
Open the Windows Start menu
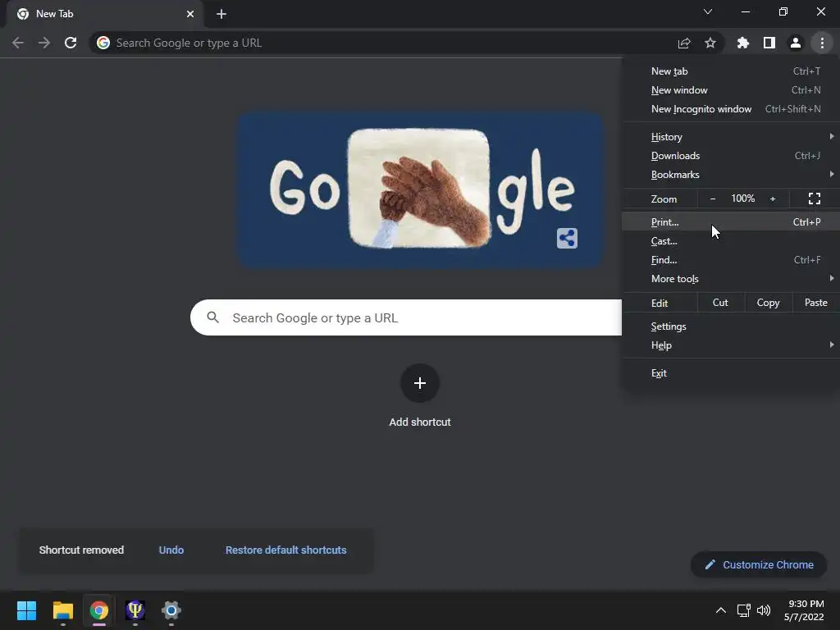tap(26, 610)
